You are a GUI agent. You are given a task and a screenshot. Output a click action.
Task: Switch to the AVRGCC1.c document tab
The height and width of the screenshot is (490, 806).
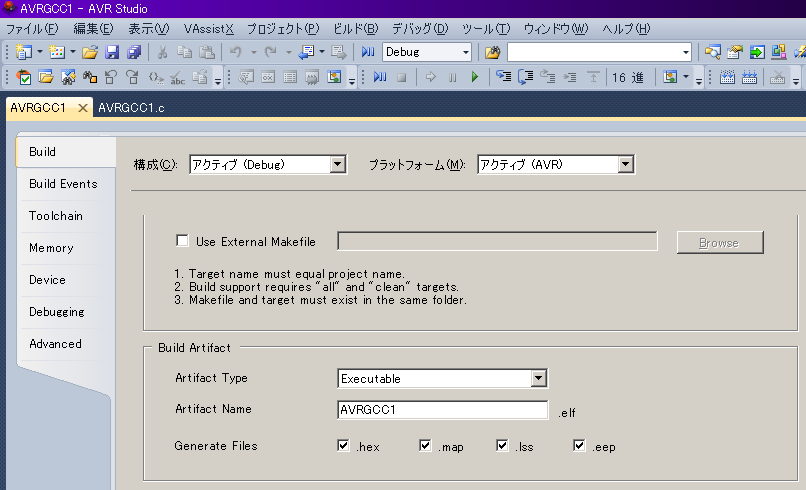coord(132,108)
